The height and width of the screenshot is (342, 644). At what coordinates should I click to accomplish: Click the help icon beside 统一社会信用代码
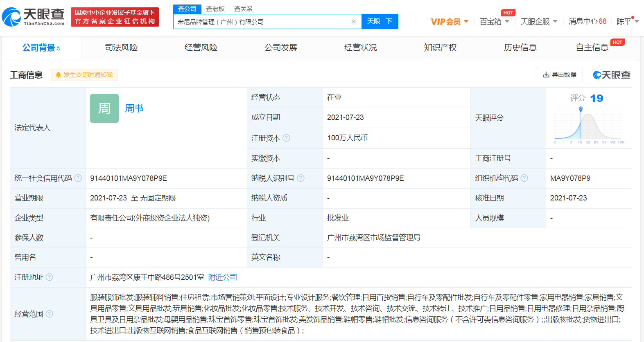[x=78, y=178]
